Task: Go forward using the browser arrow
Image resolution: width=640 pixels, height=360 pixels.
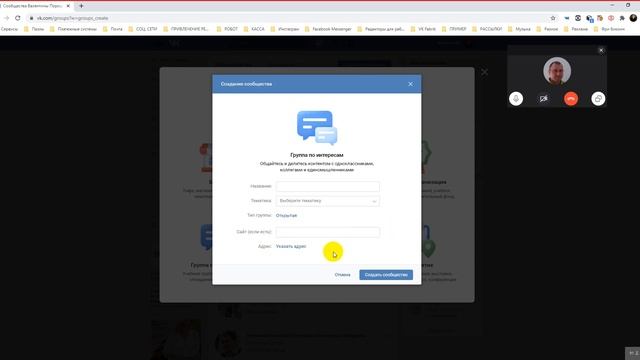Action: (x=6, y=18)
